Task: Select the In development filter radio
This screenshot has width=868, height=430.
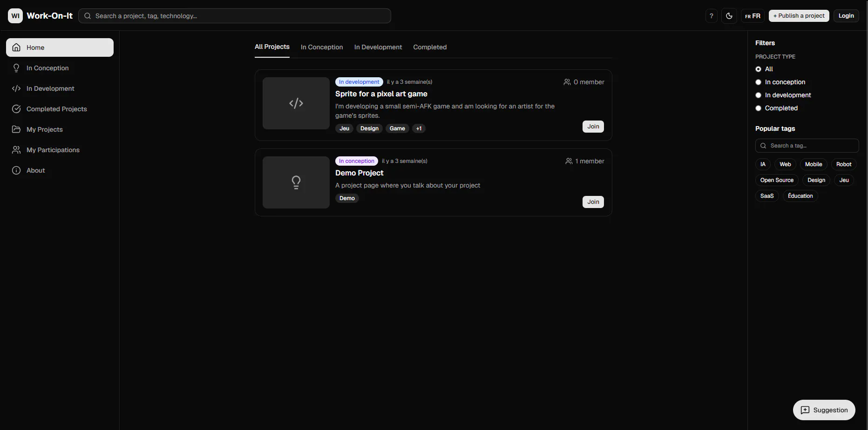Action: pyautogui.click(x=758, y=95)
